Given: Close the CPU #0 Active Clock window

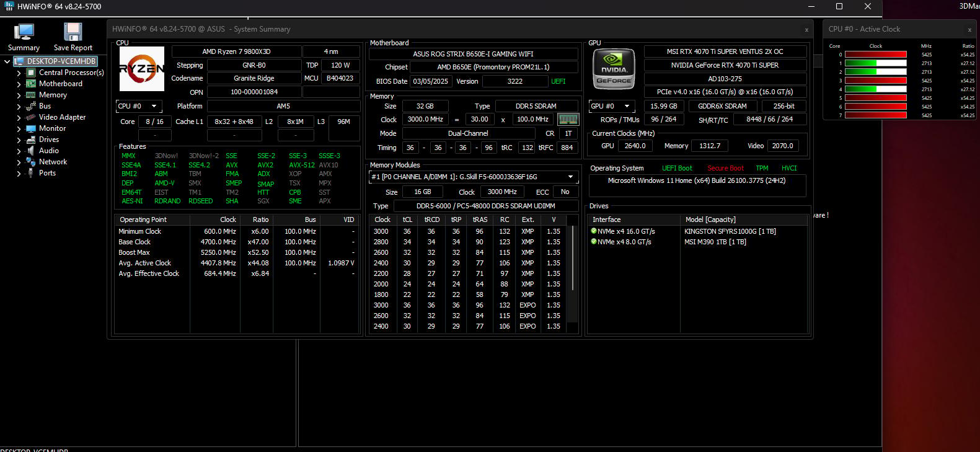Looking at the screenshot, I should click(x=969, y=29).
